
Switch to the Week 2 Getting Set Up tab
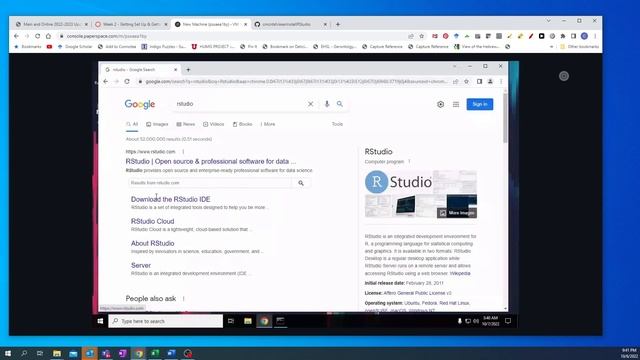[x=131, y=24]
